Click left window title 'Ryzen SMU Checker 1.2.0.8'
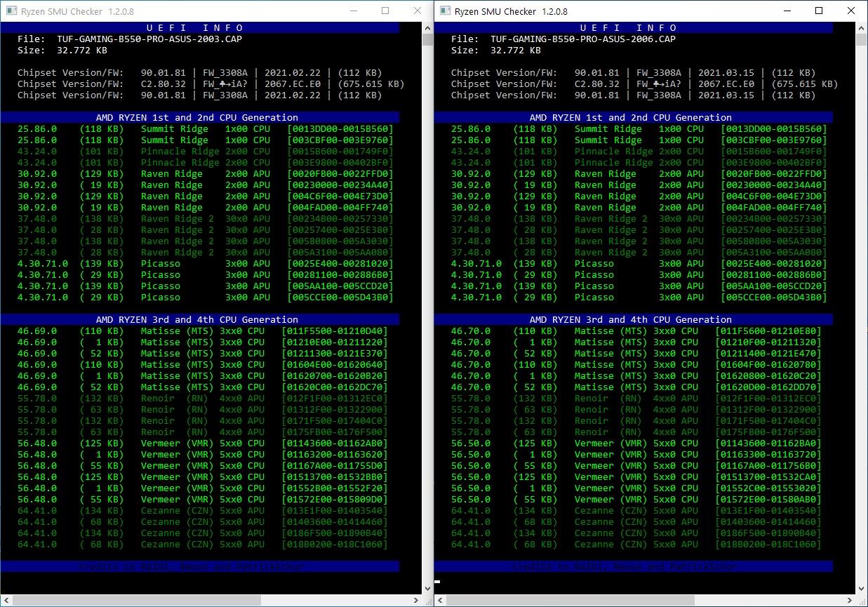868x607 pixels. [77, 11]
